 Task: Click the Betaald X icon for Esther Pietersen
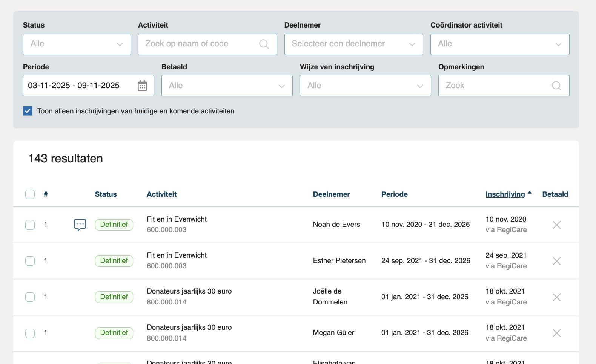click(x=556, y=261)
